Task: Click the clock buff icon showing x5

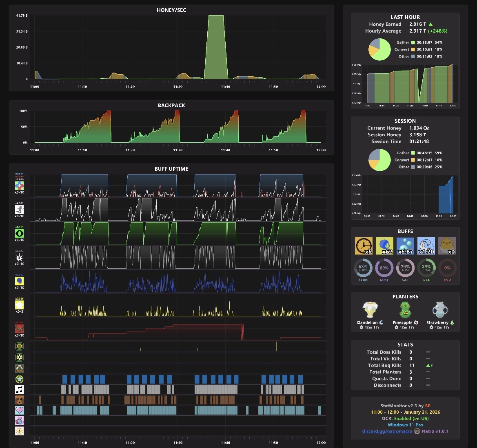Action: (364, 246)
